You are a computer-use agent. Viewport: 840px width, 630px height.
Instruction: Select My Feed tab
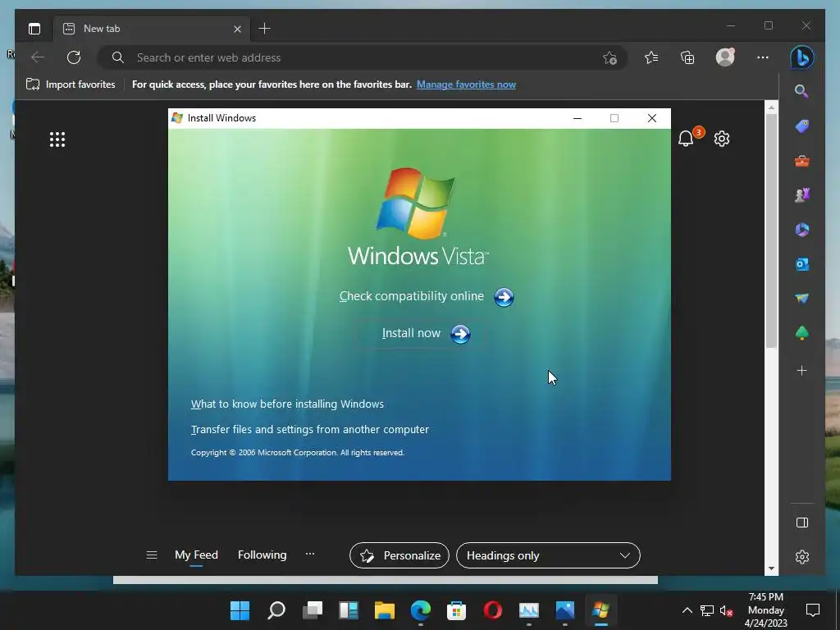point(196,555)
